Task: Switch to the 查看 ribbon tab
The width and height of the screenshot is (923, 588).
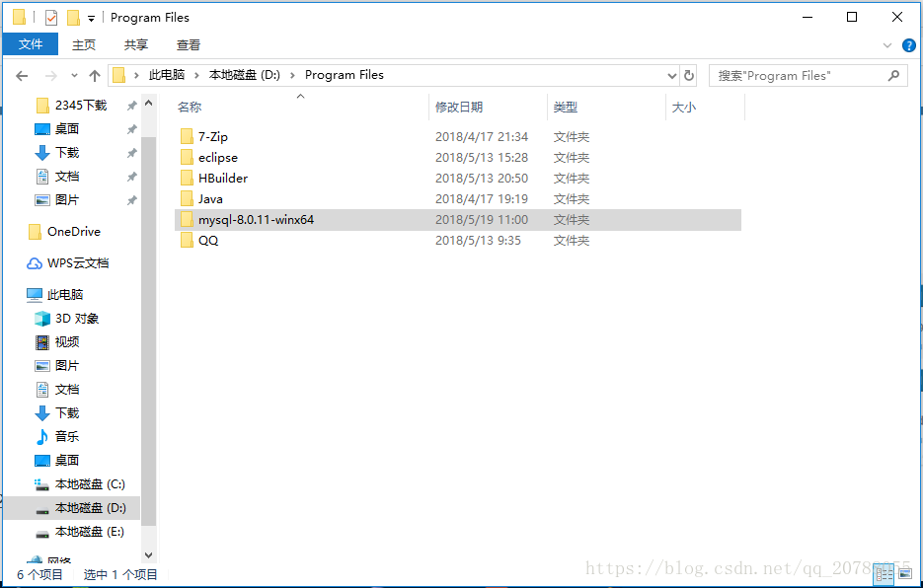Action: tap(189, 44)
